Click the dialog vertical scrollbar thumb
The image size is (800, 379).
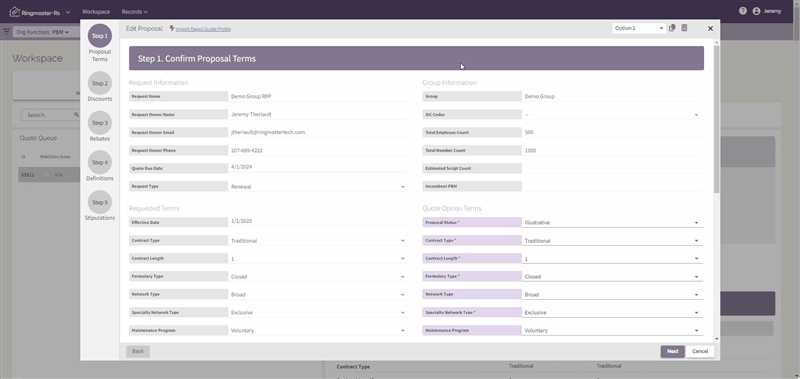(x=717, y=119)
